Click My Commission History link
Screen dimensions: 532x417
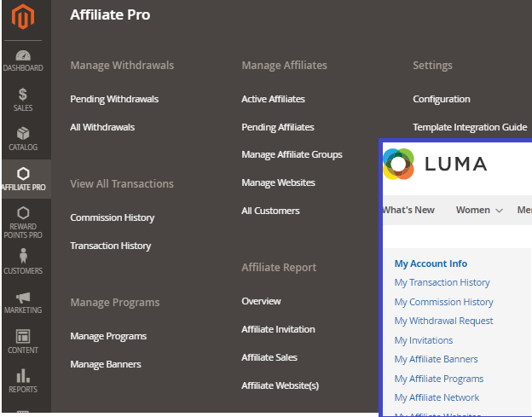[444, 302]
